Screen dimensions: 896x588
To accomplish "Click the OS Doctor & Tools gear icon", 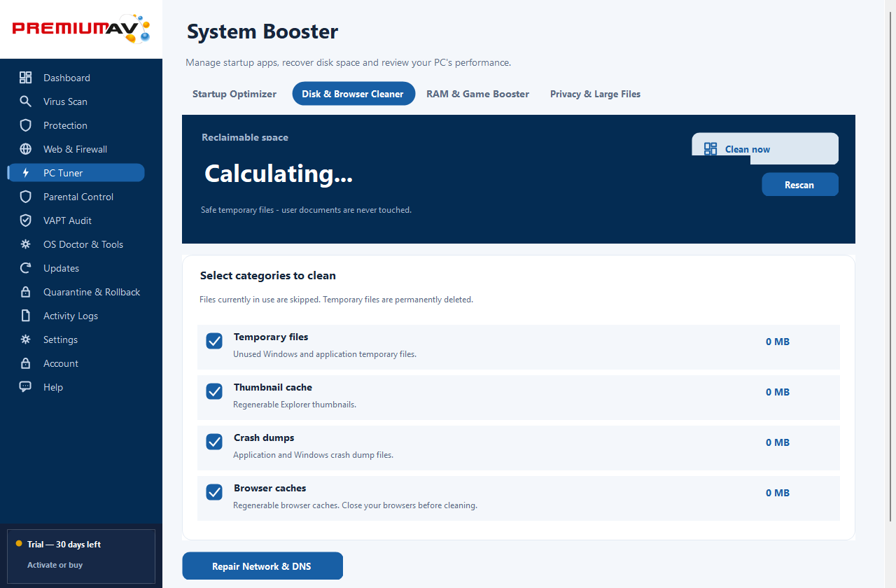I will 26,244.
